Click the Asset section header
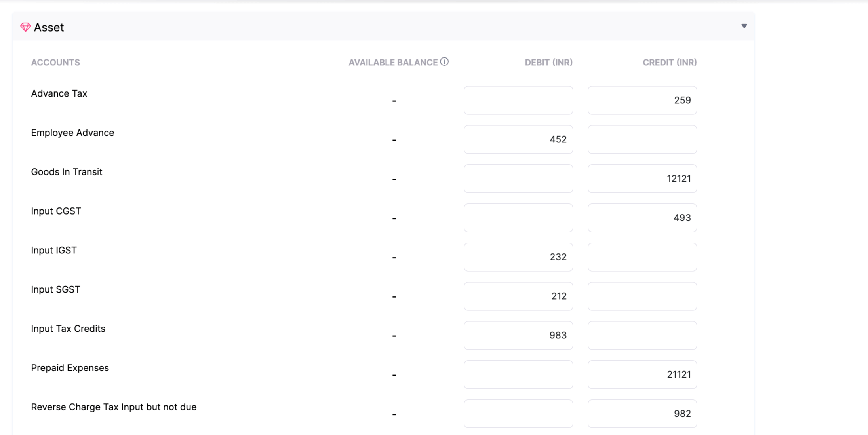Image resolution: width=868 pixels, height=435 pixels. pos(49,27)
